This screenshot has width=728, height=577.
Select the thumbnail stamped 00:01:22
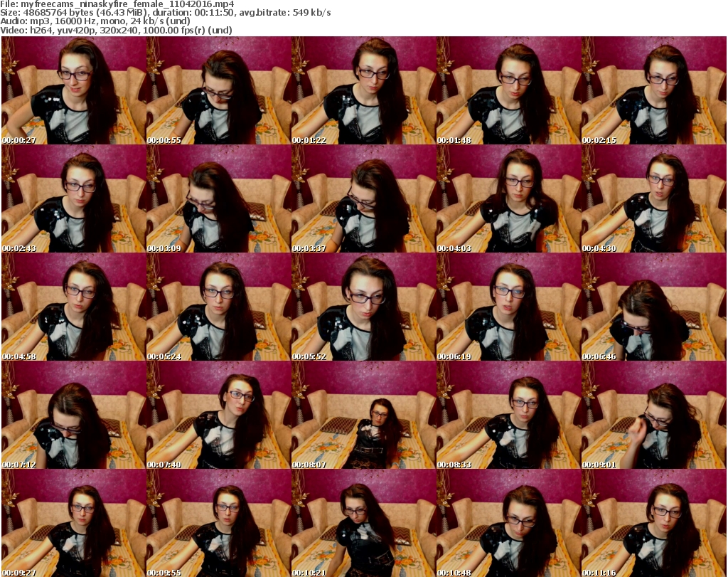coord(364,90)
